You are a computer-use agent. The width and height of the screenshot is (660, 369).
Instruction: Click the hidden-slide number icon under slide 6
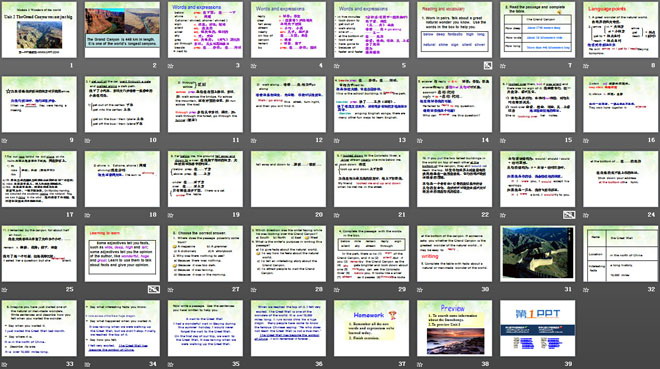click(x=487, y=65)
